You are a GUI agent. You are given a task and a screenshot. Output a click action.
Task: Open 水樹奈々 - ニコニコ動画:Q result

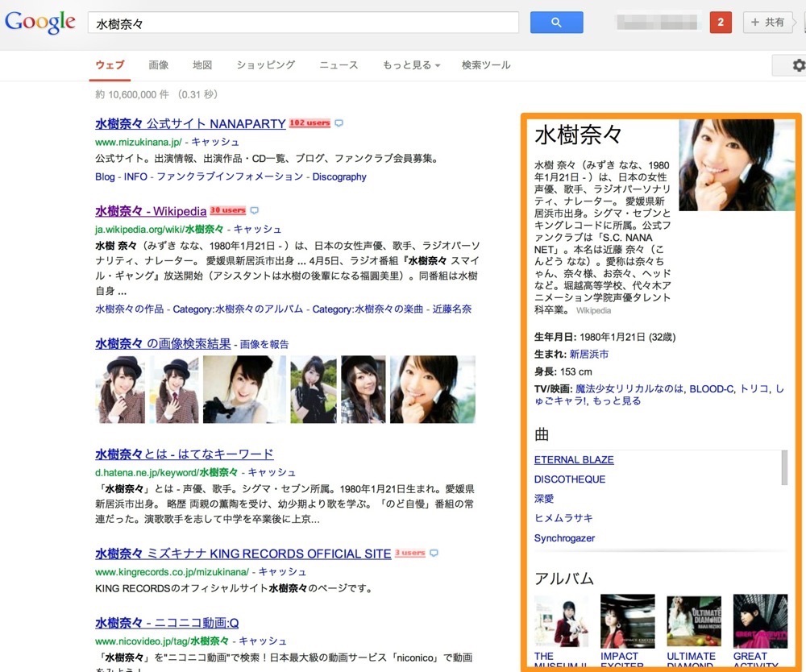tap(167, 623)
